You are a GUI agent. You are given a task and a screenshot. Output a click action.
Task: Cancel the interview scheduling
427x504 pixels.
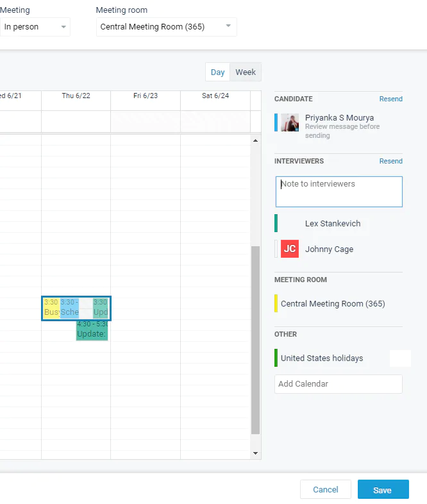click(326, 489)
